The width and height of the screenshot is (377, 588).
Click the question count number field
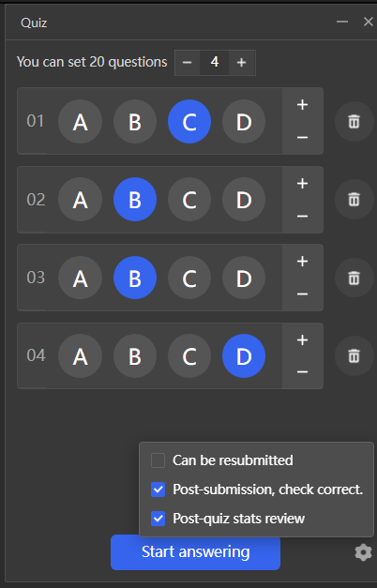(x=215, y=62)
